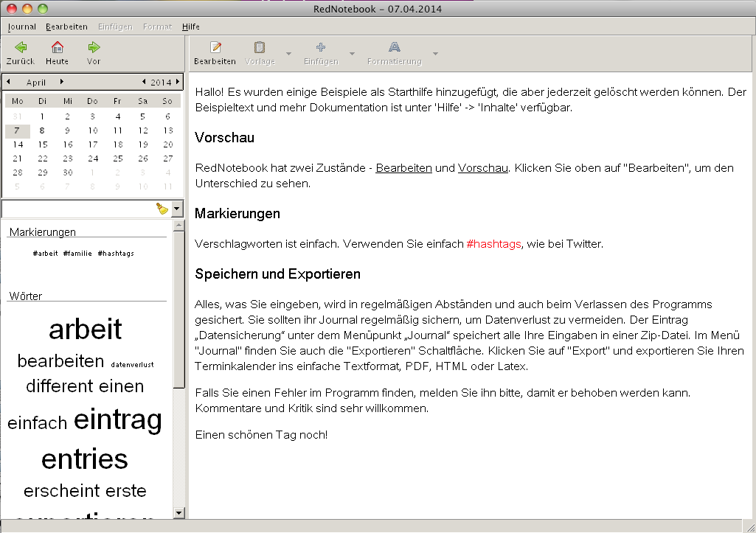Screen dimensions: 756x533
Task: Expand the search field dropdown arrow
Action: click(x=177, y=209)
